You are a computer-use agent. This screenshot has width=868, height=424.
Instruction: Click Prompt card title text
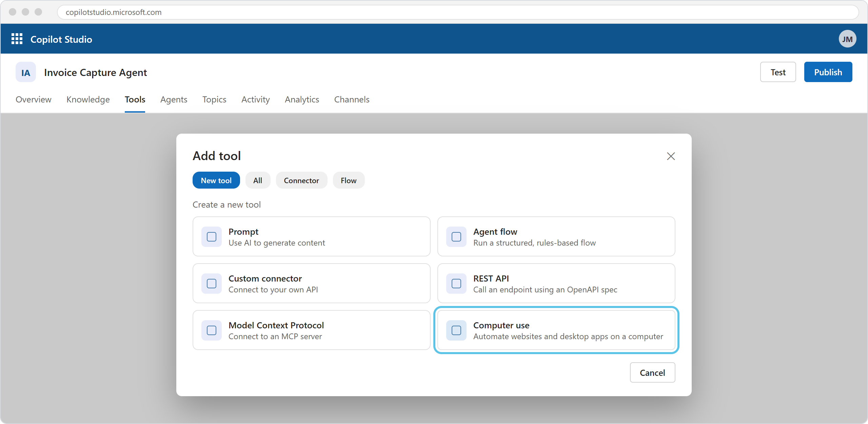243,231
